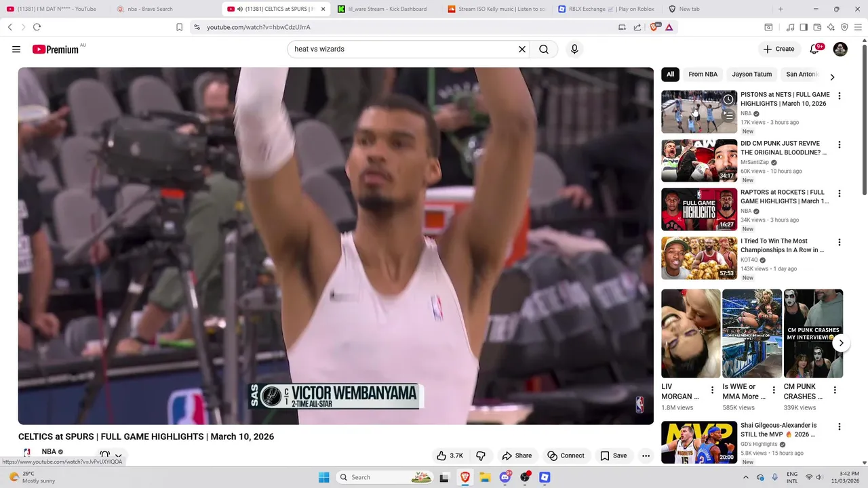Viewport: 868px width, 488px height.
Task: Run search with the magnifier button
Action: [x=544, y=49]
